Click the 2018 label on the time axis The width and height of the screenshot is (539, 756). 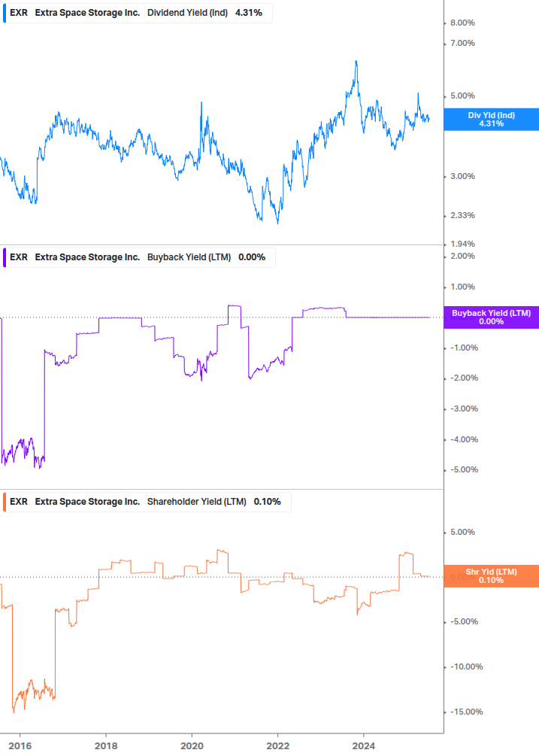click(106, 746)
